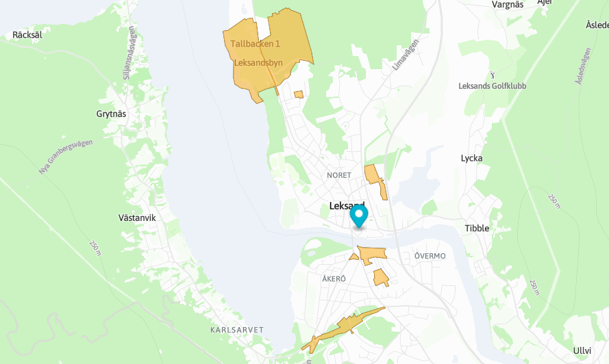The width and height of the screenshot is (609, 364).
Task: Click the NORET district label
Action: tap(339, 175)
